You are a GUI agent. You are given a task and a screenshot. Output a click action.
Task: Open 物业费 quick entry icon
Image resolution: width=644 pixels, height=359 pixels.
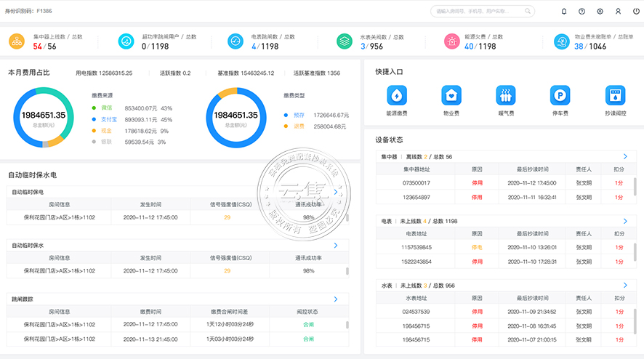pyautogui.click(x=451, y=95)
